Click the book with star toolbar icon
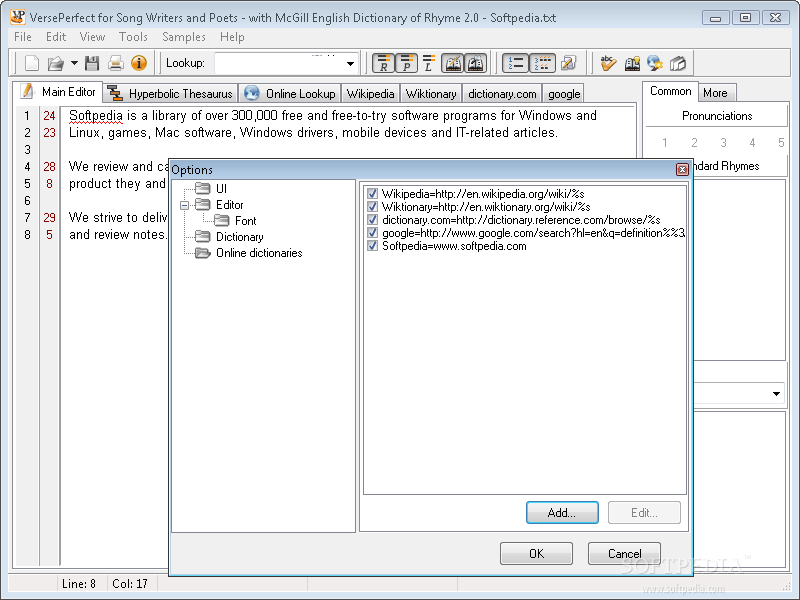Screen dimensions: 800x600 tap(632, 63)
